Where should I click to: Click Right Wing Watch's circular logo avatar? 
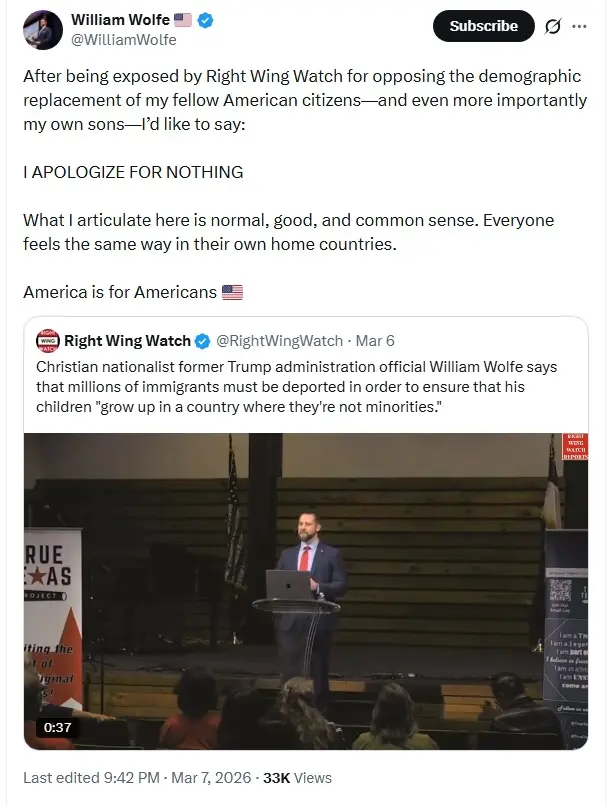(x=47, y=339)
